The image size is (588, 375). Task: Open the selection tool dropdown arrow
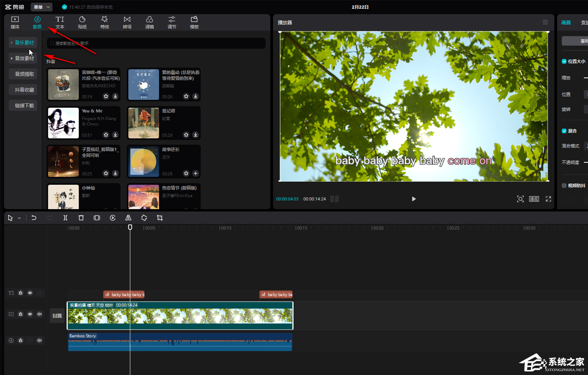pos(19,218)
